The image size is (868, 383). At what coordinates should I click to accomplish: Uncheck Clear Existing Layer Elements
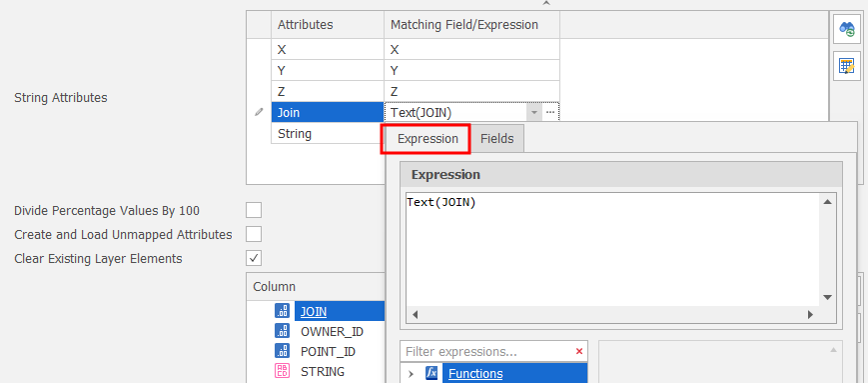click(x=254, y=258)
